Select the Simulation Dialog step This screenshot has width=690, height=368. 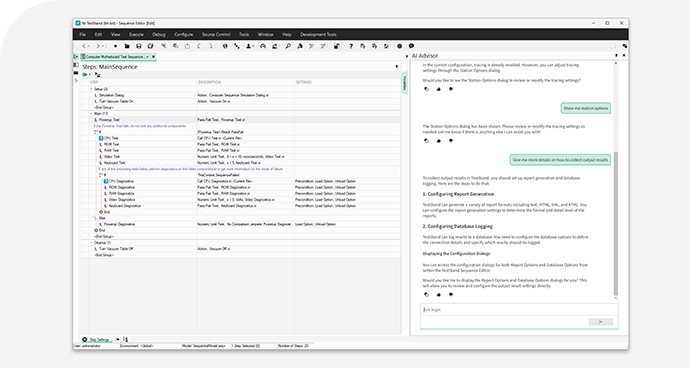point(109,95)
